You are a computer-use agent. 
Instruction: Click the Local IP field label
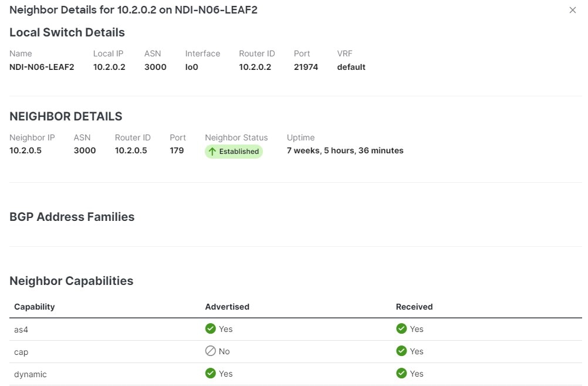(109, 53)
